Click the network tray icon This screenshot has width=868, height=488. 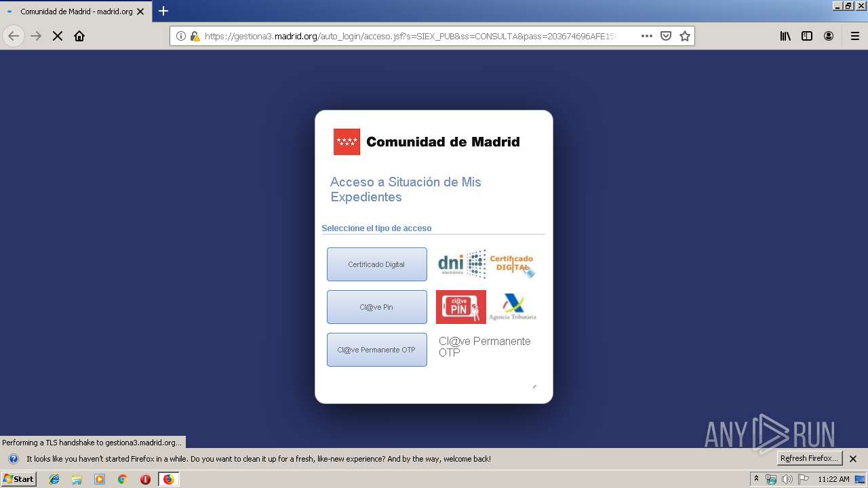coord(771,479)
